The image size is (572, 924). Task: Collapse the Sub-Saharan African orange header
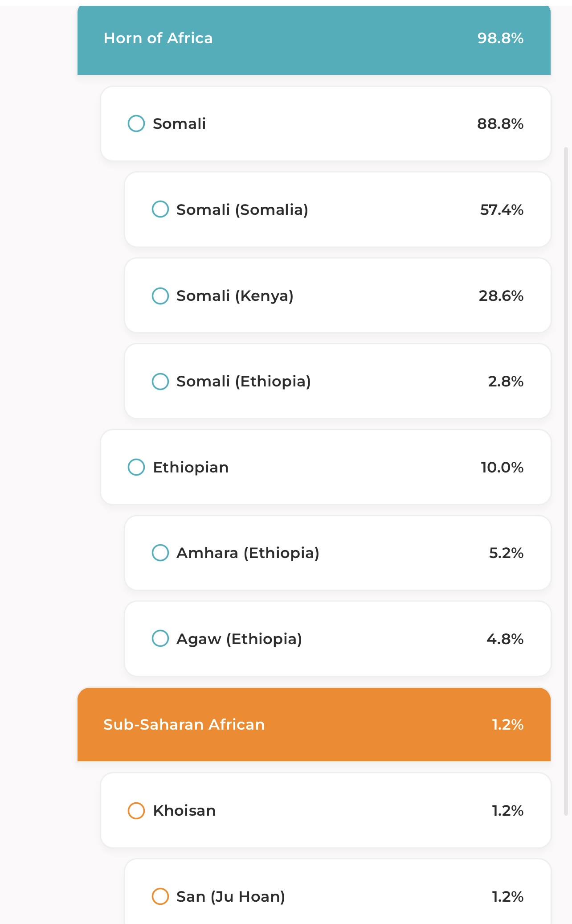[314, 724]
